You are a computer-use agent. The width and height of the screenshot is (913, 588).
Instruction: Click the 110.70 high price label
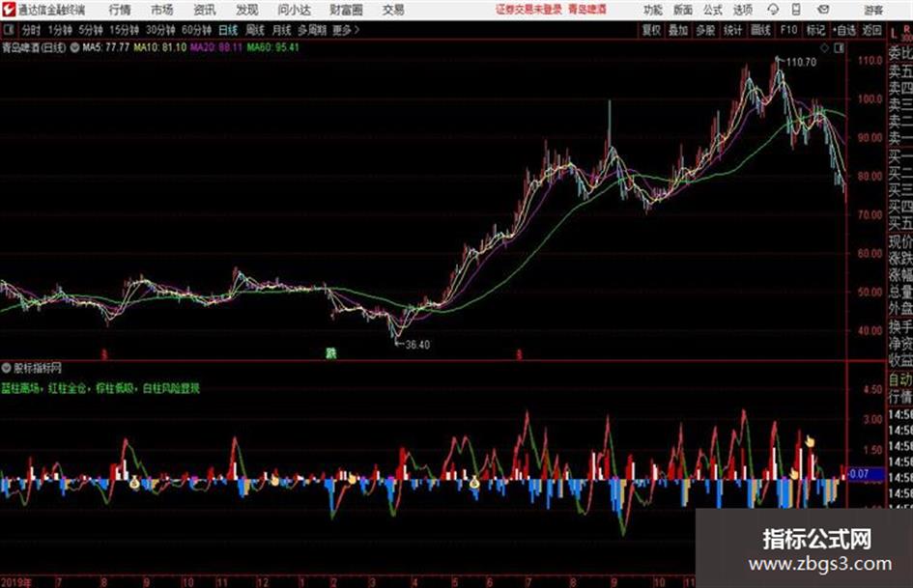click(801, 62)
